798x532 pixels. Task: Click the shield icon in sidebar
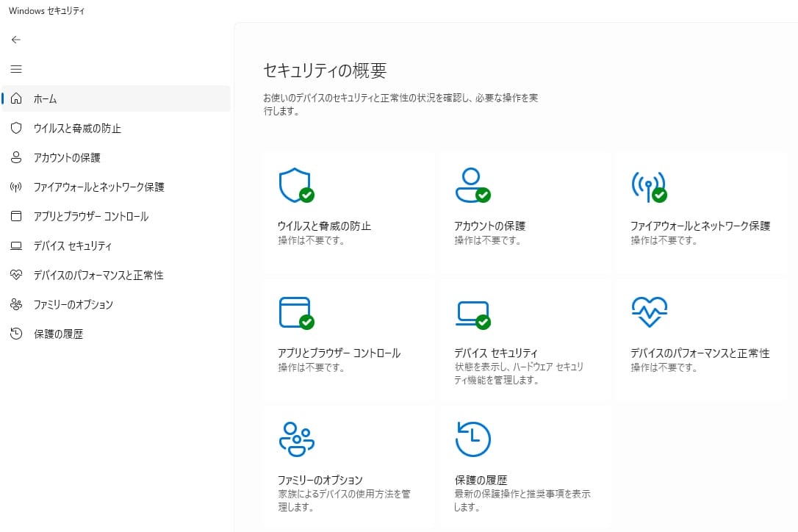point(16,128)
